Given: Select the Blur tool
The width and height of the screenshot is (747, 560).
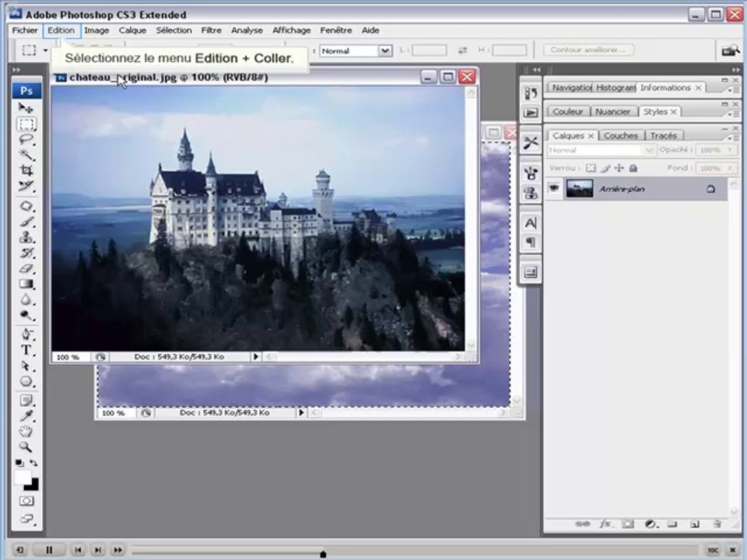Looking at the screenshot, I should click(26, 299).
